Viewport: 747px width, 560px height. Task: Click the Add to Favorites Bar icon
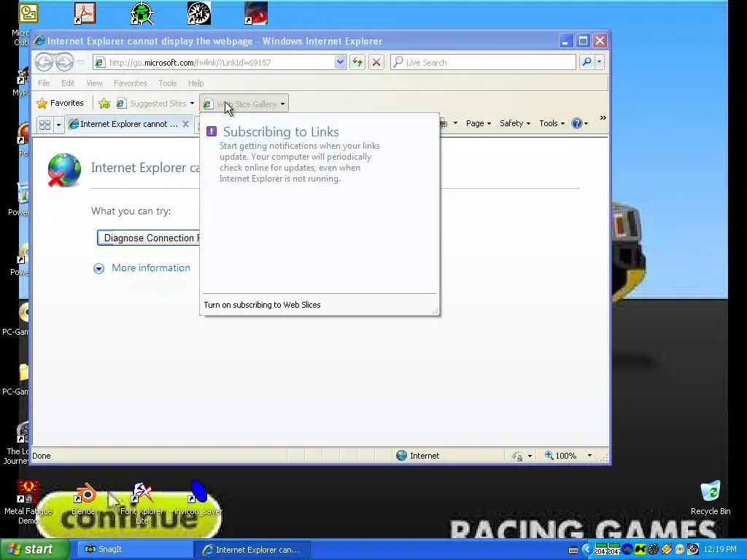104,104
